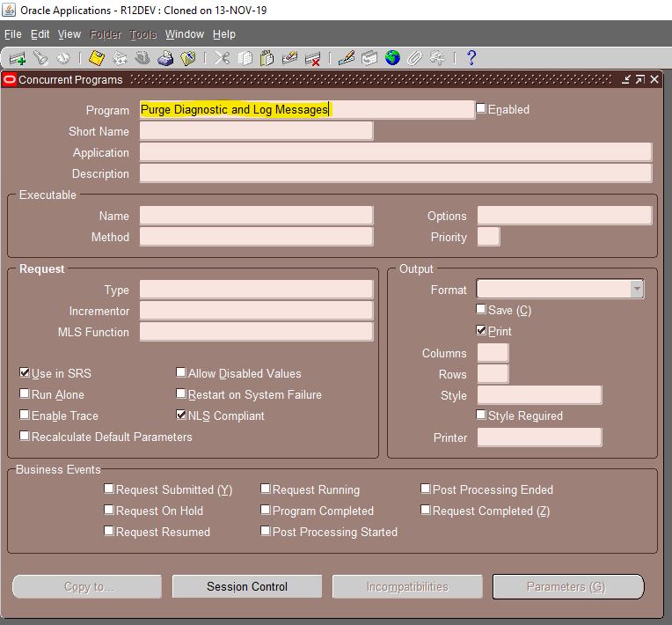Click the Executable Name field
This screenshot has width=672, height=625.
coord(256,216)
